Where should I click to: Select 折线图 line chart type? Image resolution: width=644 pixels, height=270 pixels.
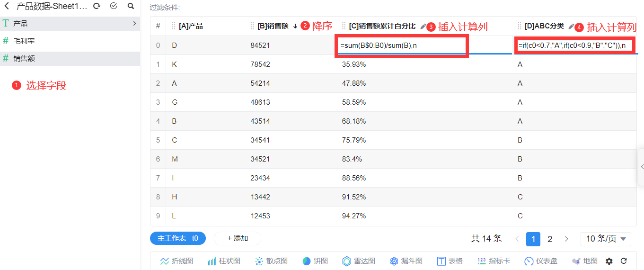[x=176, y=261]
